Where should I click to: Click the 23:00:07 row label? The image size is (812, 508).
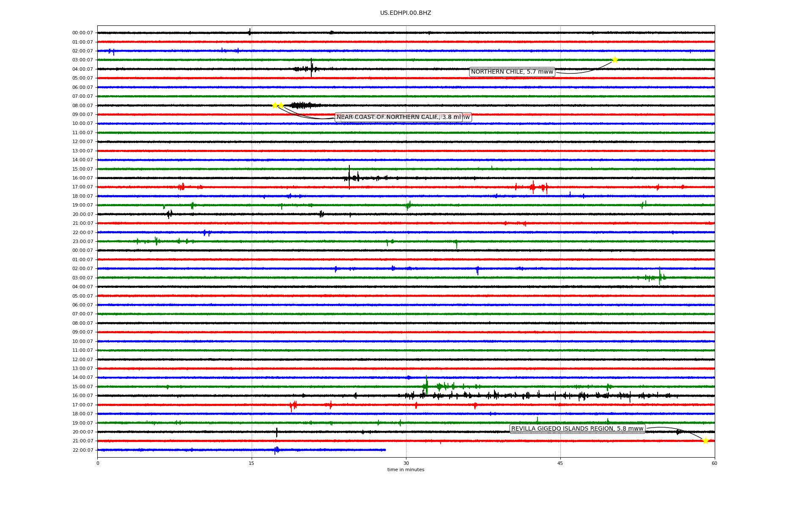point(82,242)
